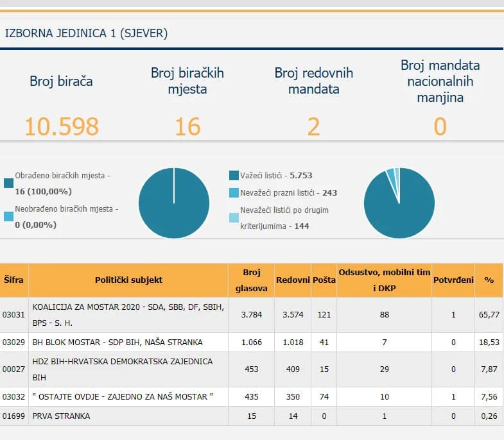Click the 'PRVA STRANKA' party row
This screenshot has width=504, height=440.
tap(62, 416)
